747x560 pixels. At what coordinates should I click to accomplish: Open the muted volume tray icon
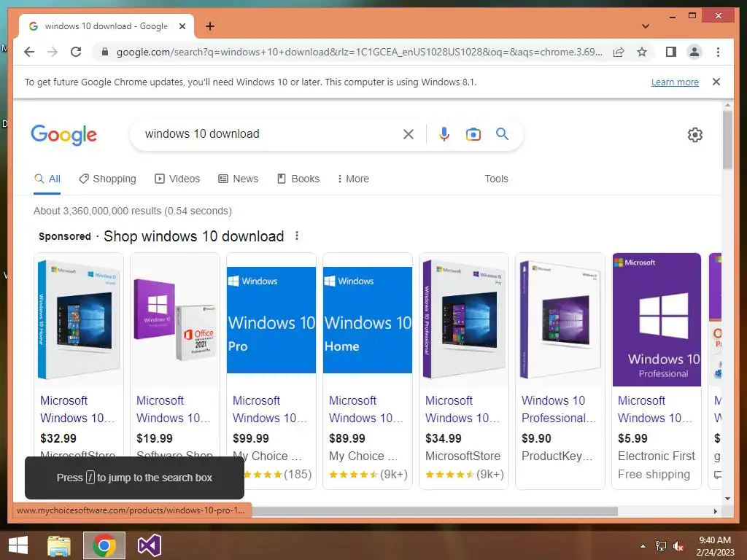pyautogui.click(x=678, y=546)
